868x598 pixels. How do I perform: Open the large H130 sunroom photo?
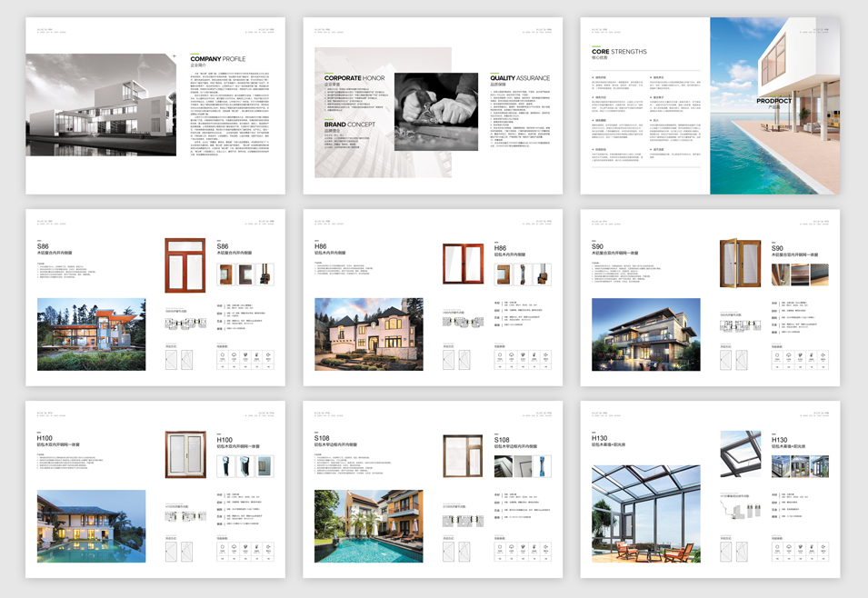click(645, 513)
